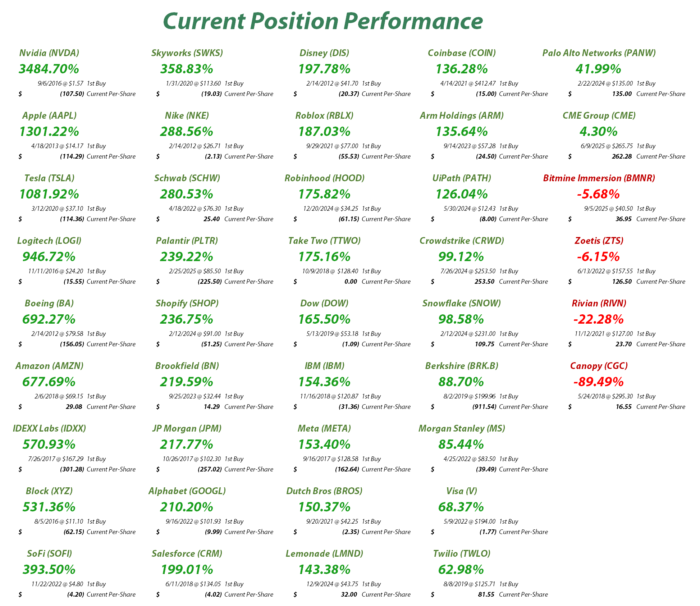Select Canopy's -89.49% loss figure
The height and width of the screenshot is (606, 700).
(x=599, y=382)
